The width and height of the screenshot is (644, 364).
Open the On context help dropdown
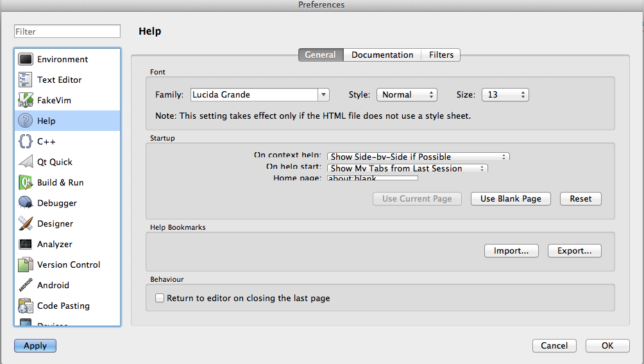pos(418,157)
